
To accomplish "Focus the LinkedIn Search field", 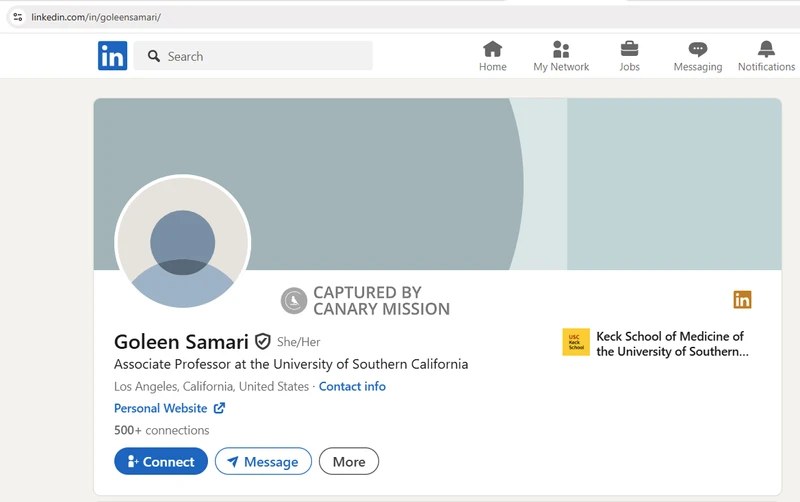I will pyautogui.click(x=253, y=56).
